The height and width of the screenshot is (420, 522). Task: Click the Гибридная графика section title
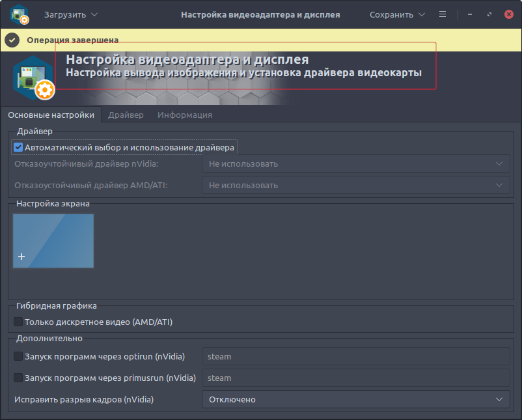click(57, 306)
